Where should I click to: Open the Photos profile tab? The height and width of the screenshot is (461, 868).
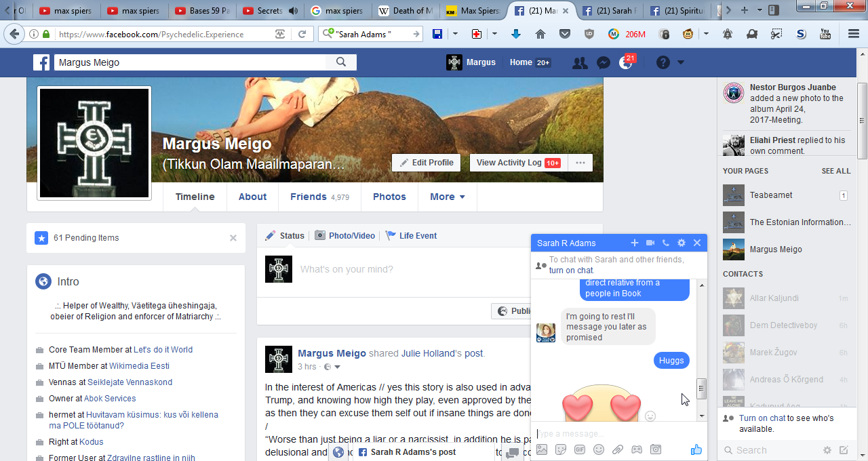389,197
